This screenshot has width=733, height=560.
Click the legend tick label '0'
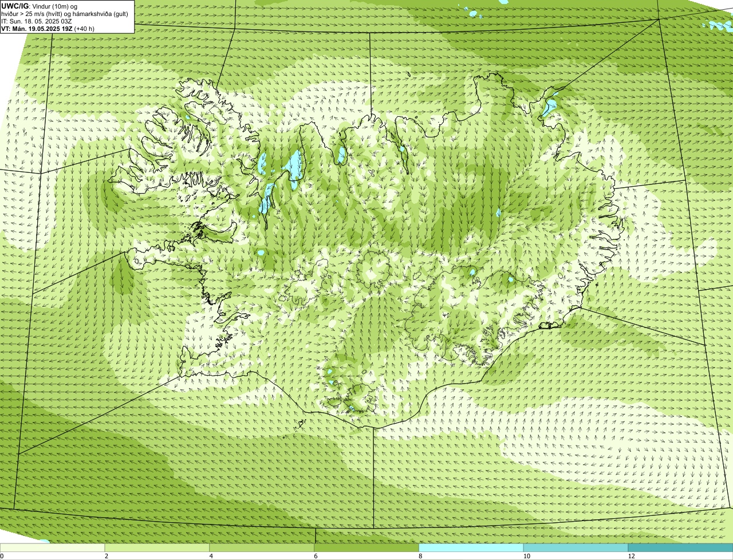point(2,556)
